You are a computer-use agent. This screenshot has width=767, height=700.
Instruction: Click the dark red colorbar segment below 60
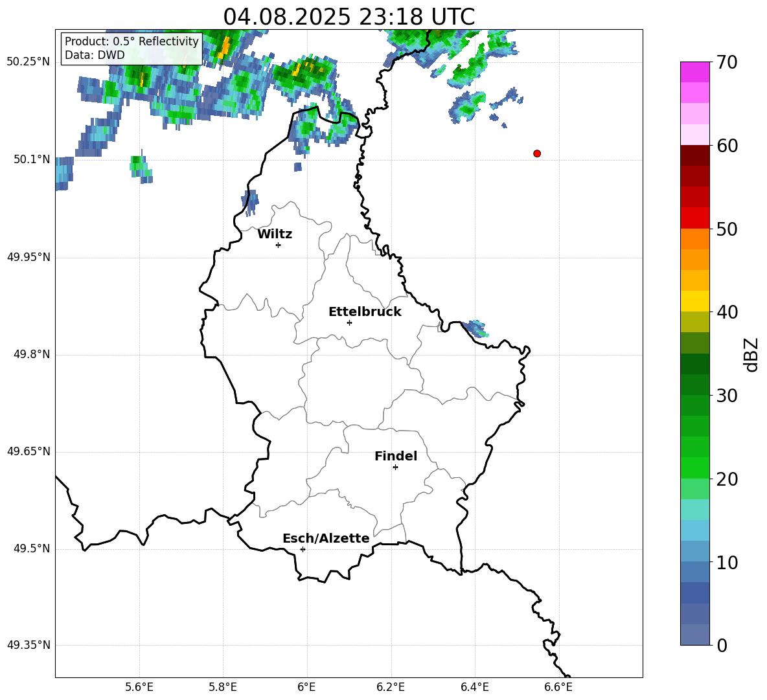point(695,155)
